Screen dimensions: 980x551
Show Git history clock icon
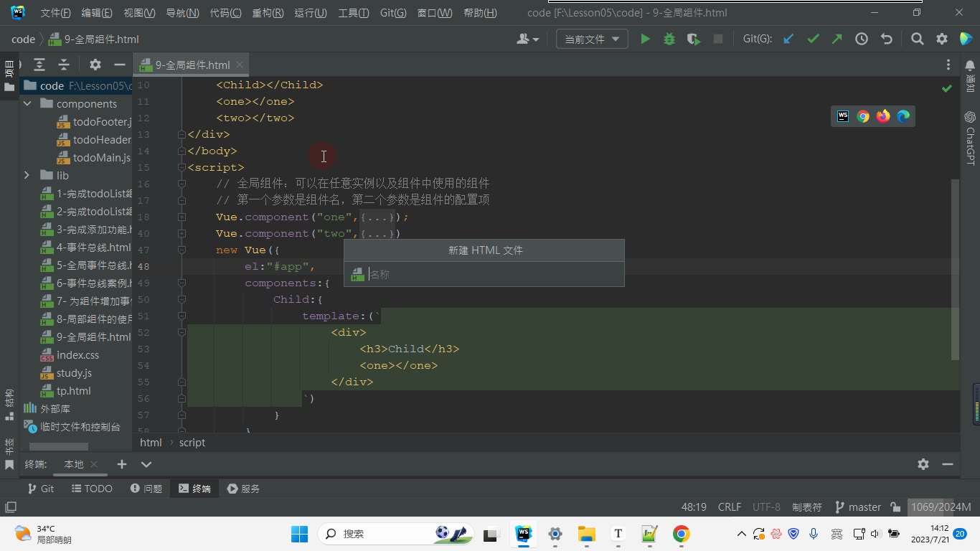(862, 39)
